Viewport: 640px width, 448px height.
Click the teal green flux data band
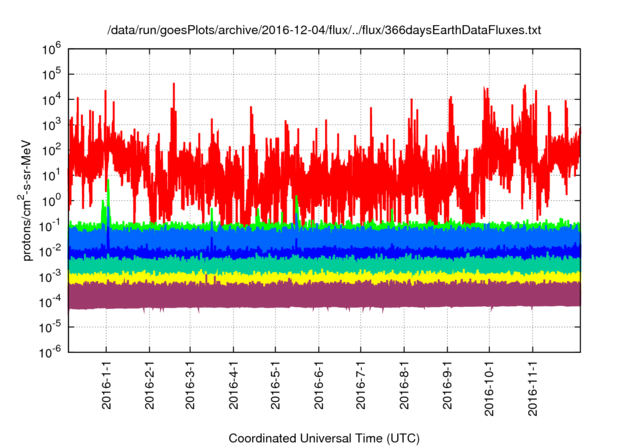pyautogui.click(x=324, y=265)
